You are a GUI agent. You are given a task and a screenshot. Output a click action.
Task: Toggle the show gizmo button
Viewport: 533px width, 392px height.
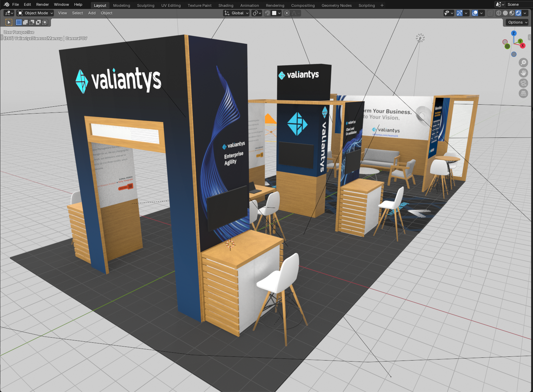tap(459, 13)
